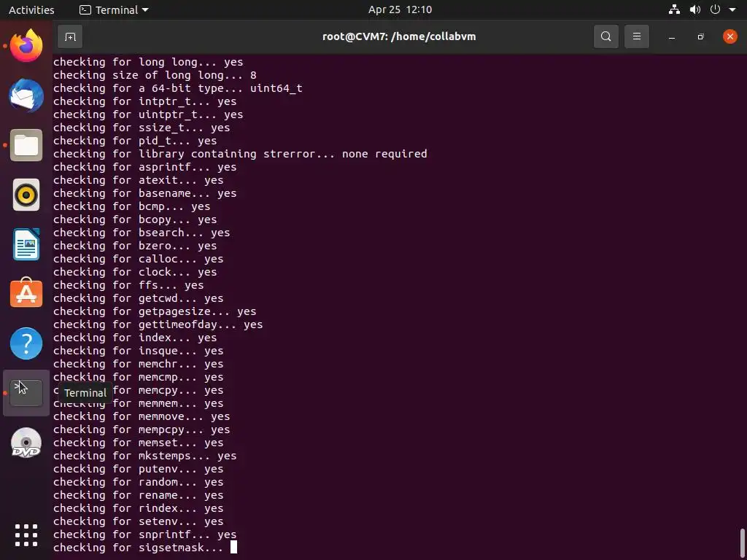Click the line 'checking for random... yes'
747x560 pixels.
[138, 483]
